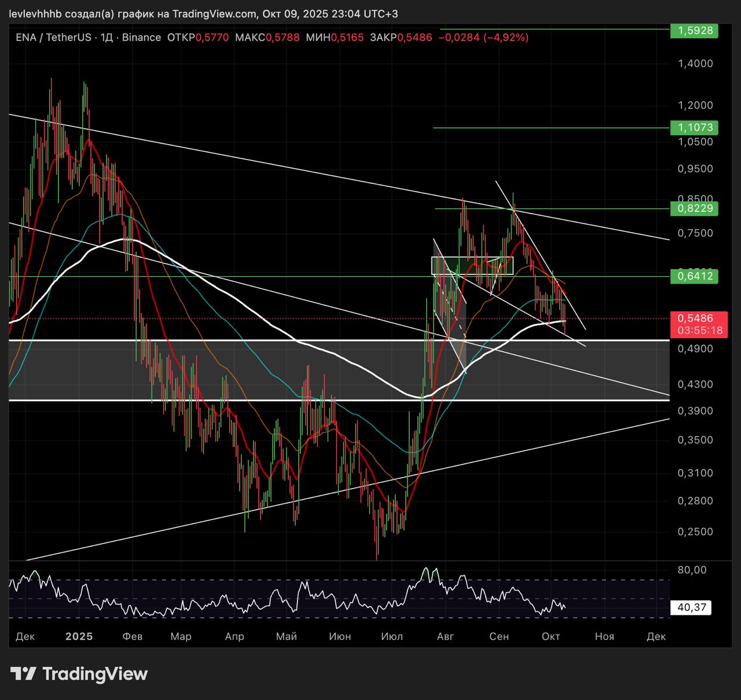Click the Ноя month label on time axis
The width and height of the screenshot is (741, 700).
pyautogui.click(x=604, y=636)
